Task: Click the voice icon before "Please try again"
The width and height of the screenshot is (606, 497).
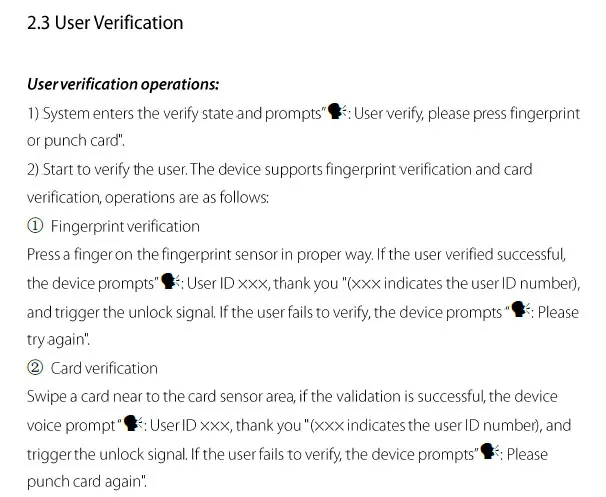Action: point(521,310)
